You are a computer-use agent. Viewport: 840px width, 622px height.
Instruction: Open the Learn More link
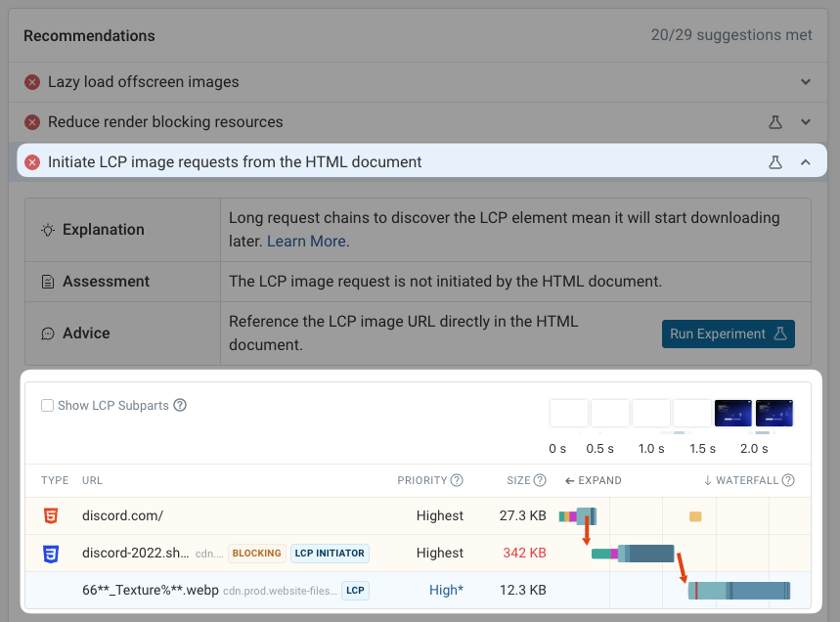pos(307,241)
